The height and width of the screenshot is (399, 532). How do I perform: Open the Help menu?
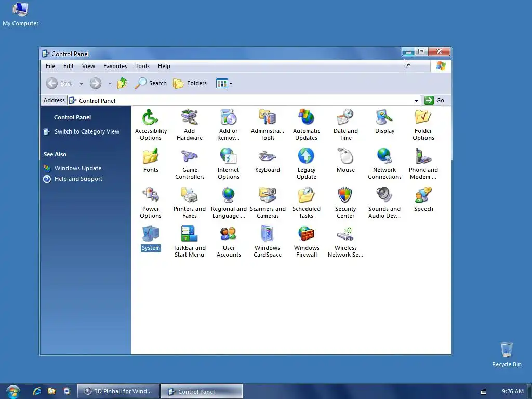click(164, 66)
